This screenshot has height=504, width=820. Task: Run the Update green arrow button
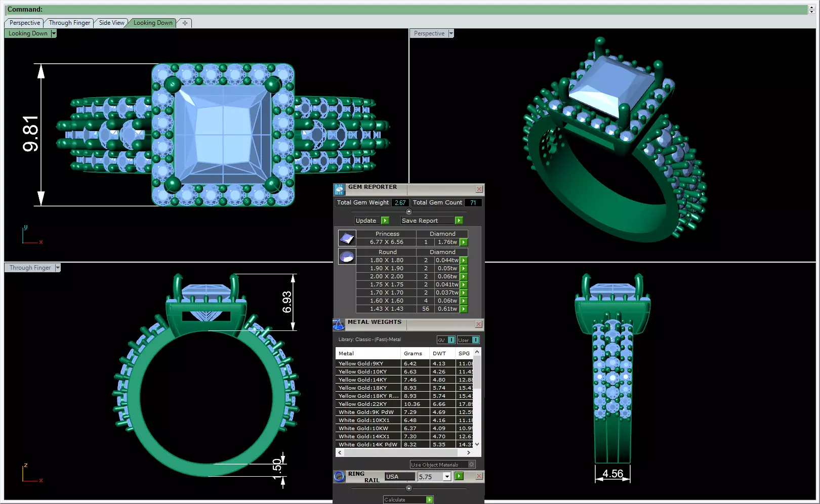385,221
